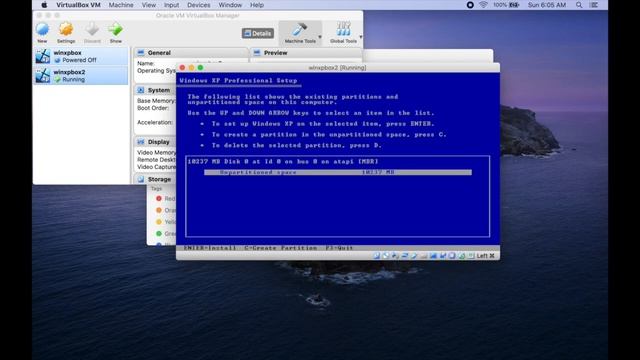Collapse the Display section header
640x360 pixels.
pos(155,142)
